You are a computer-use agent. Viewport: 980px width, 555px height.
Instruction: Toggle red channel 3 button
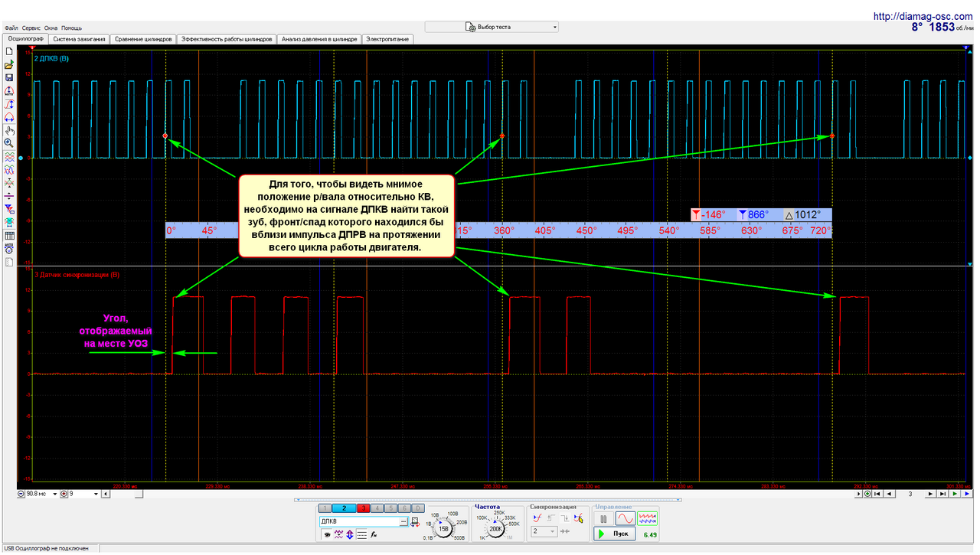click(x=364, y=508)
